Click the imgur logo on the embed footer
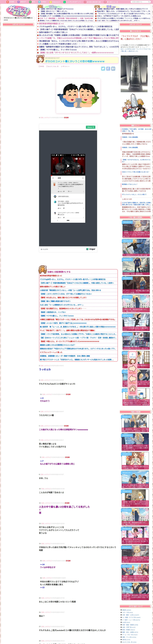Viewport: 153px width, 644px height. coord(91,249)
